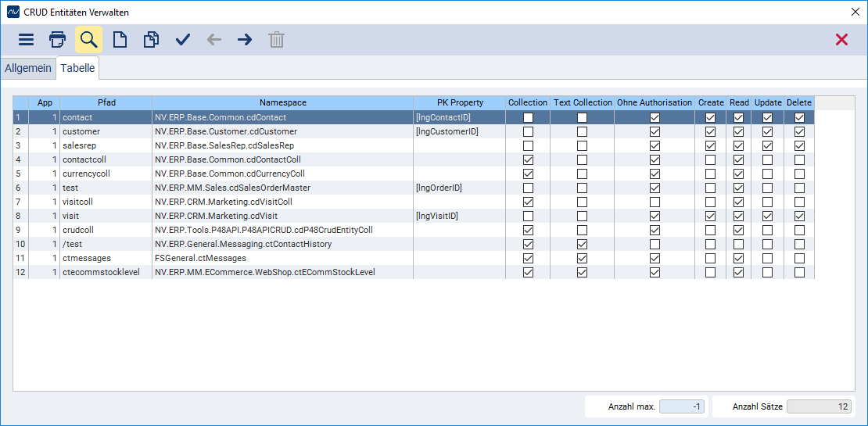This screenshot has height=426, width=868.
Task: Select row header number 6
Action: click(21, 188)
